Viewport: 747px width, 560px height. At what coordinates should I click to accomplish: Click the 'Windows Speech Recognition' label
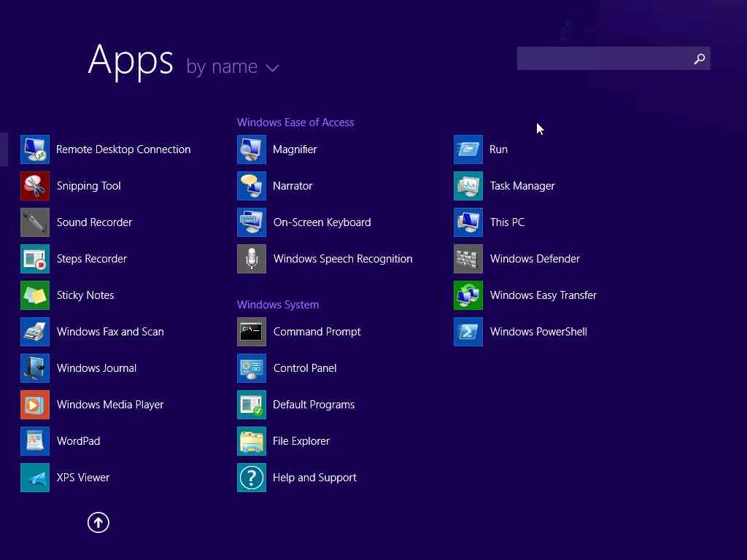[x=343, y=259]
